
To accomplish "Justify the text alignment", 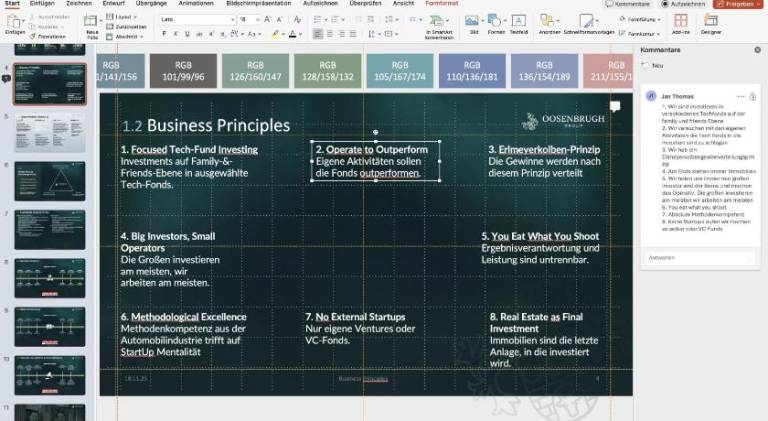I will 353,34.
